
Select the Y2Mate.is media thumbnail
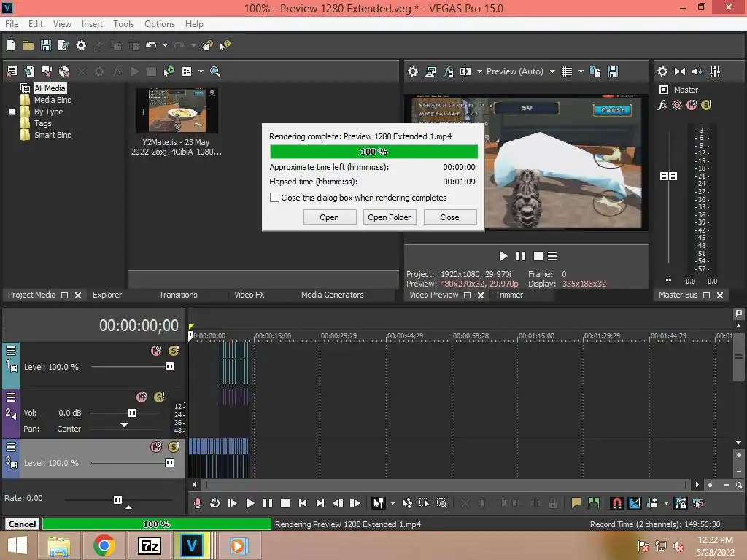(x=177, y=110)
